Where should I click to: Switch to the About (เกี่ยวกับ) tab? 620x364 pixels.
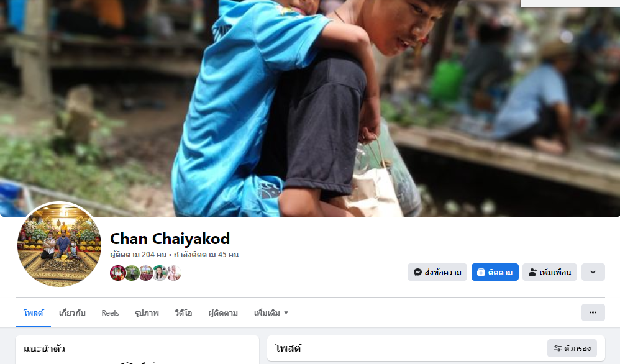[72, 313]
